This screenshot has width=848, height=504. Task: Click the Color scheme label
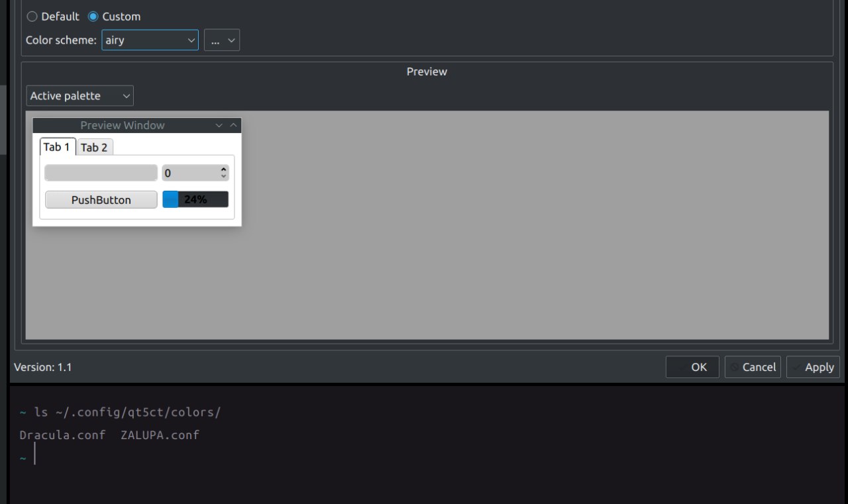tap(61, 40)
